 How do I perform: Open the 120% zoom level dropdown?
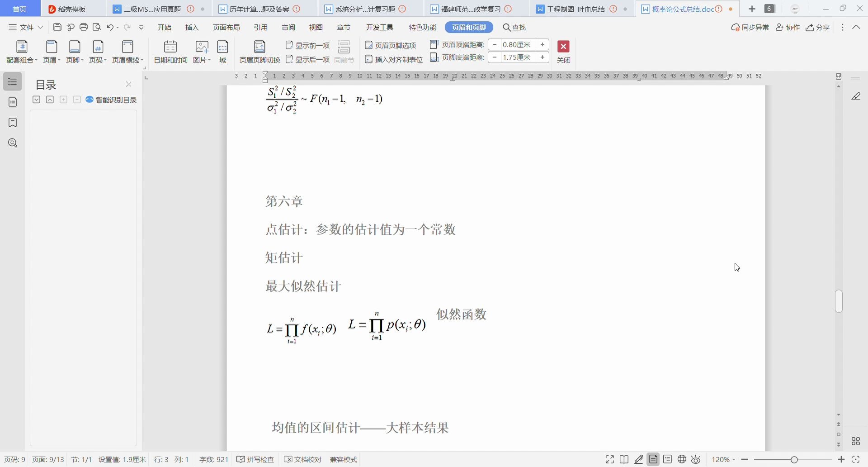point(723,460)
